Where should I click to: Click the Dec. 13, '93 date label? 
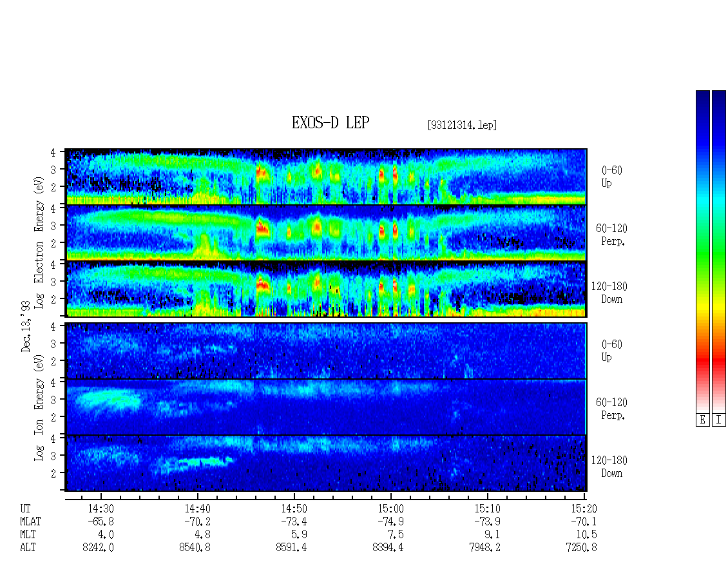[x=26, y=326]
